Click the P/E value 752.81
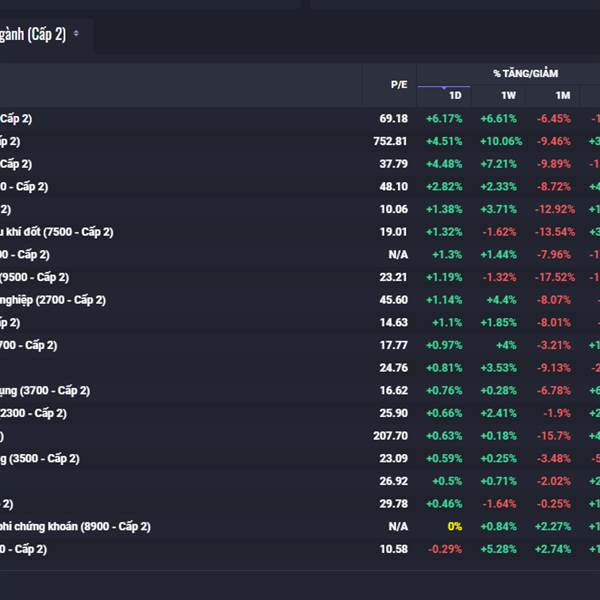 coord(390,141)
